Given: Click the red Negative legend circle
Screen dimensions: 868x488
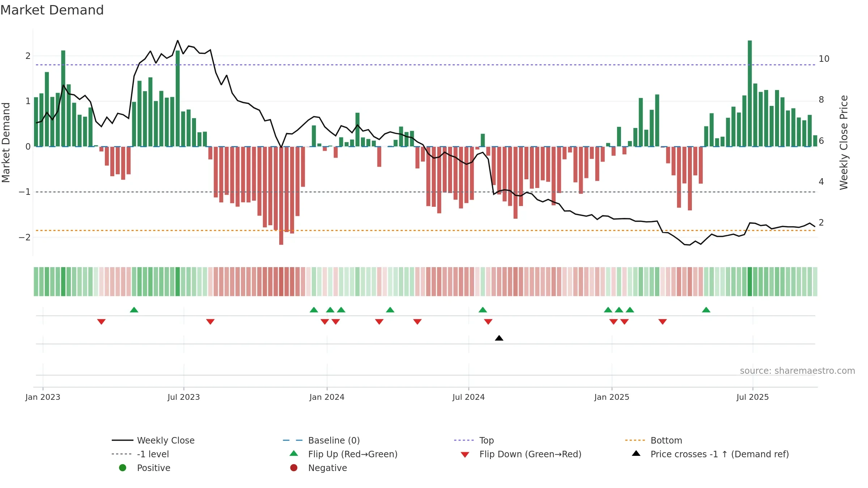Looking at the screenshot, I should 294,468.
